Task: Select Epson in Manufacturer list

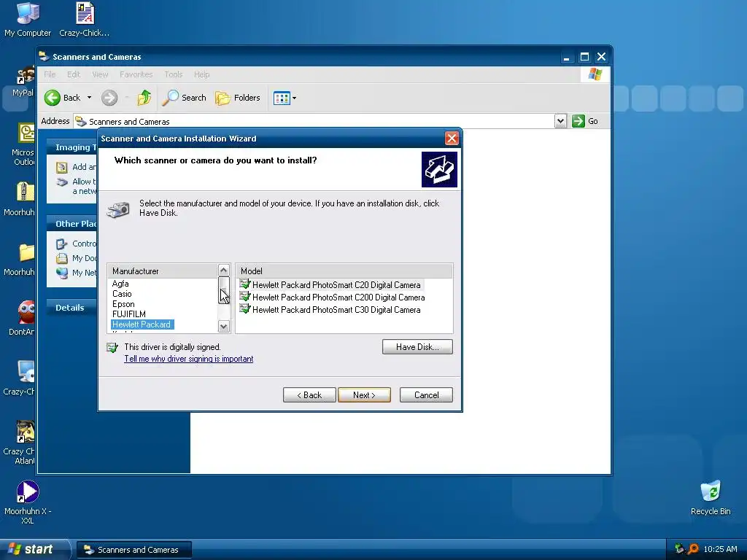Action: tap(123, 304)
